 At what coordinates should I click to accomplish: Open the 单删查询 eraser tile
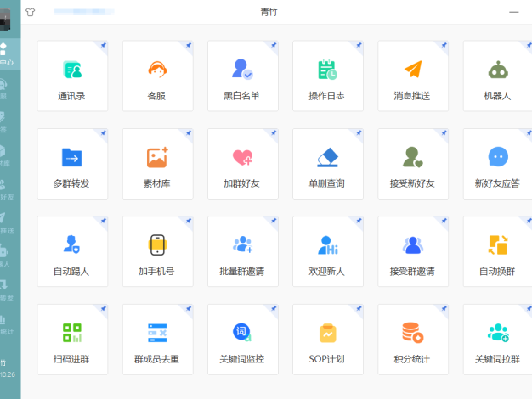[x=328, y=164]
